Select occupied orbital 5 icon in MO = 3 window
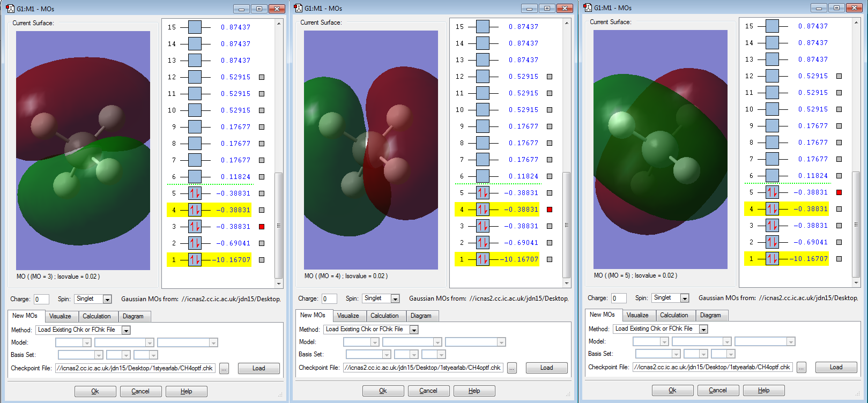868x403 pixels. (195, 193)
